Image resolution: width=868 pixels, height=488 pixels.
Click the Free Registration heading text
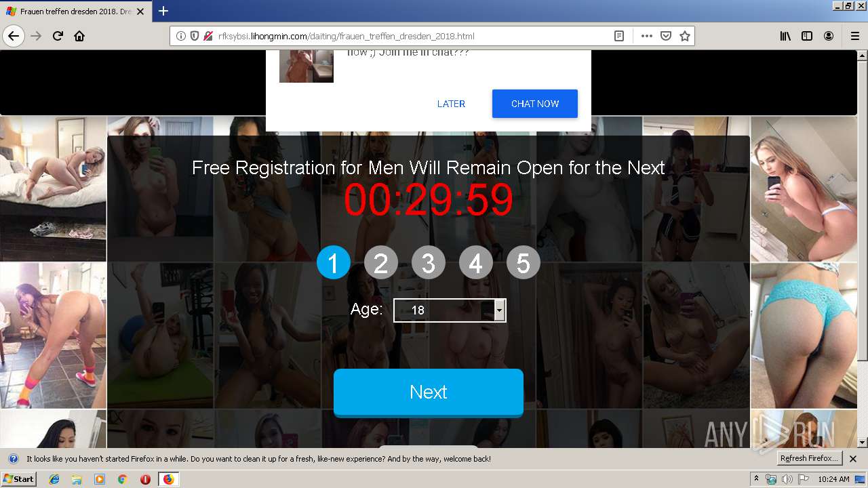pyautogui.click(x=429, y=167)
